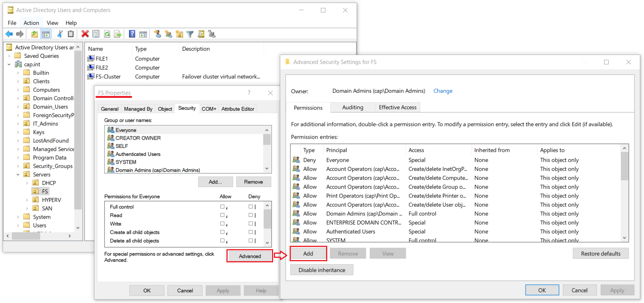Click the Show/Hide Action Pane icon
The image size is (644, 303).
click(143, 34)
